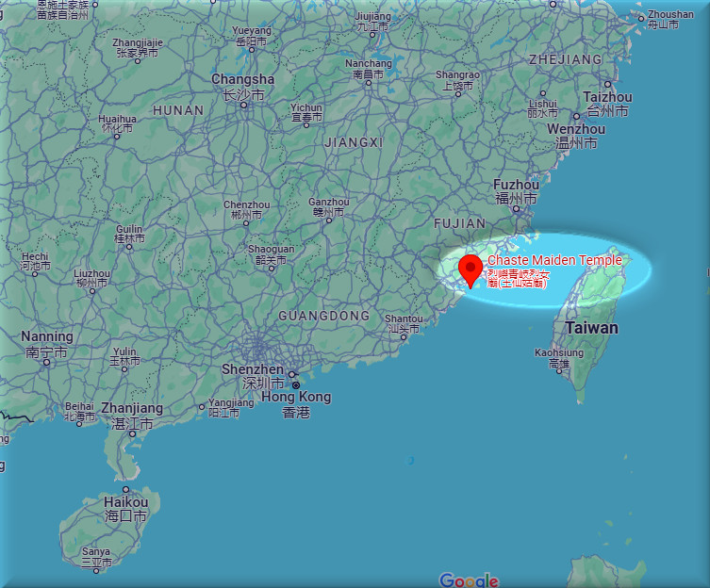Viewport: 710px width, 588px height.
Task: Click the Hong Kong city marker dot
Action: pyautogui.click(x=295, y=385)
